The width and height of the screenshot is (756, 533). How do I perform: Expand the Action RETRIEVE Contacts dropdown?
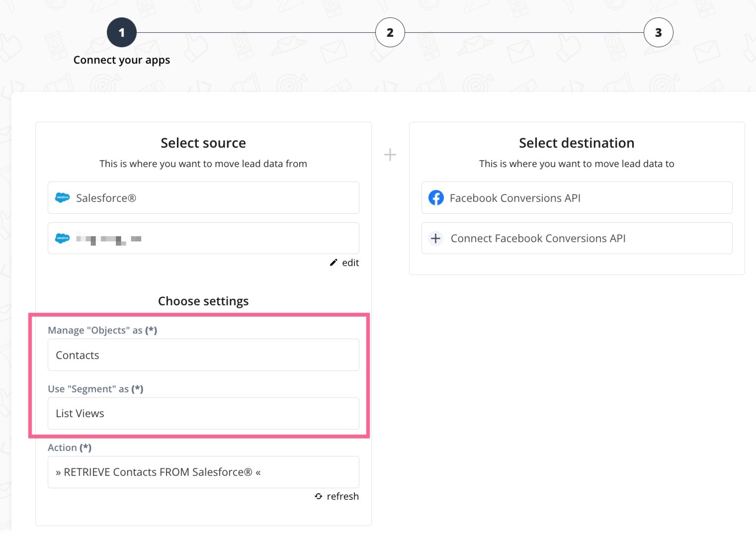coord(203,472)
